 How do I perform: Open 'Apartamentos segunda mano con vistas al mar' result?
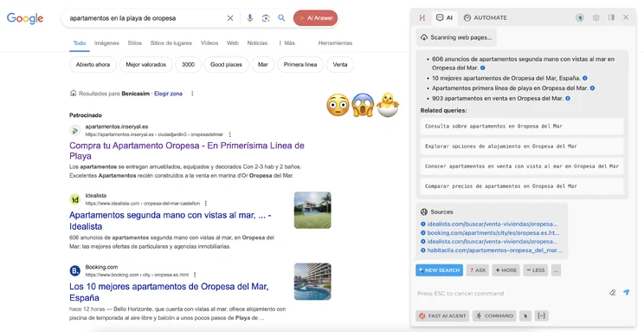click(x=170, y=220)
